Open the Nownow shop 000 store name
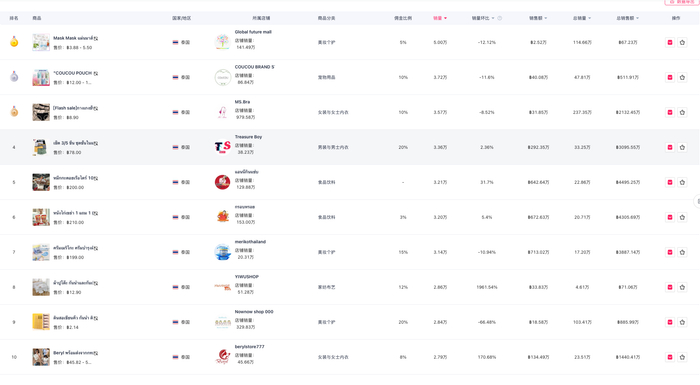700x385 pixels. click(254, 312)
